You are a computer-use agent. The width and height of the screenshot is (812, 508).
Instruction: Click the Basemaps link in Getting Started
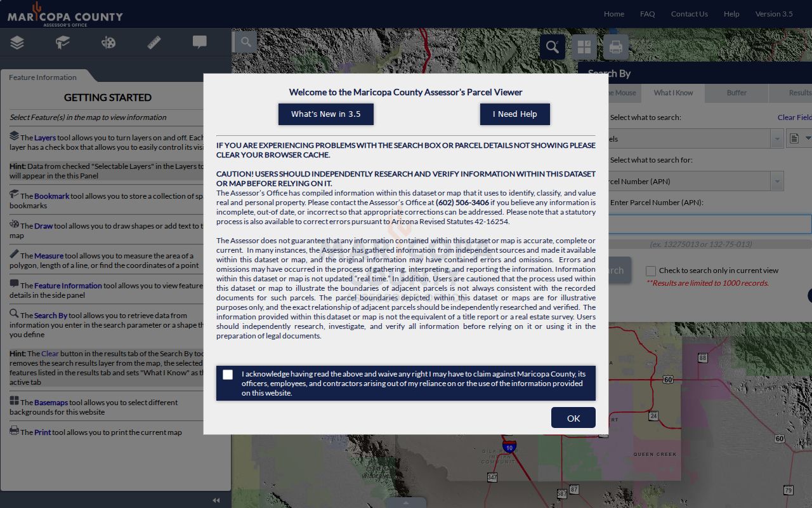[51, 403]
